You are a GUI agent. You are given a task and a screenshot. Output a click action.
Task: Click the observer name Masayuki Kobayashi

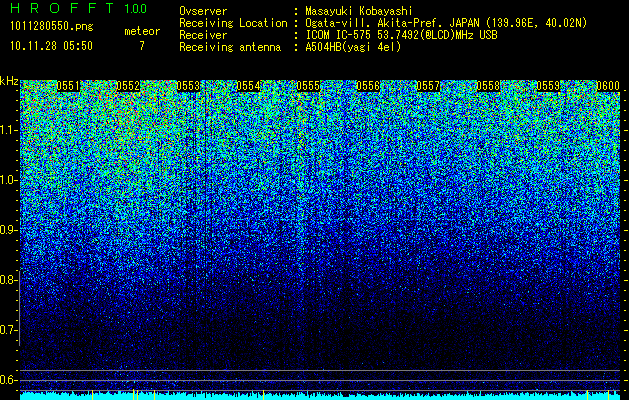click(359, 11)
